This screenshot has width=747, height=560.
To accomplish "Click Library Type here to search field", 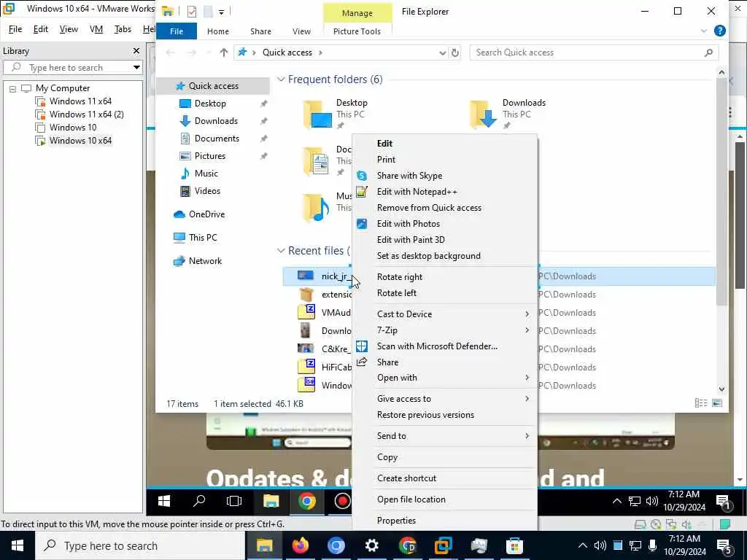I will [x=72, y=68].
